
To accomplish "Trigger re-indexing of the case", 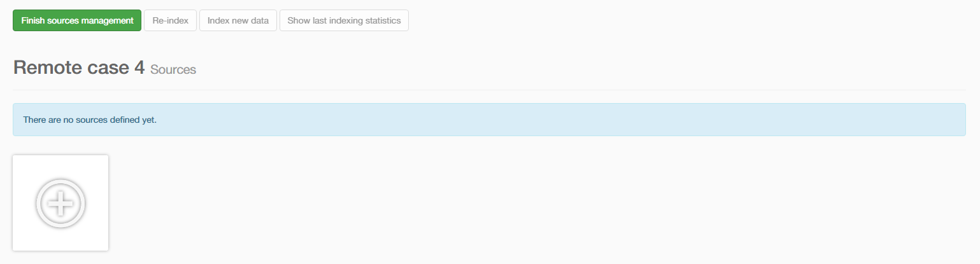I will (171, 20).
